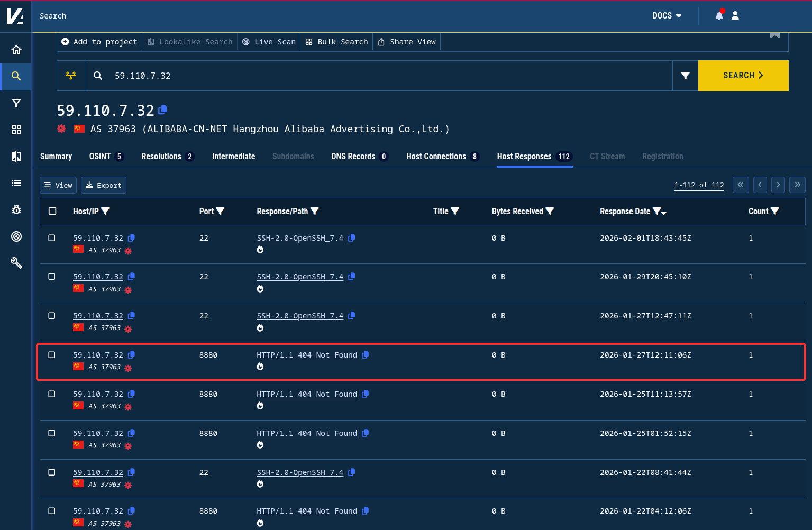Check the checkbox on the highlighted 8880 row
The image size is (812, 530).
point(51,355)
